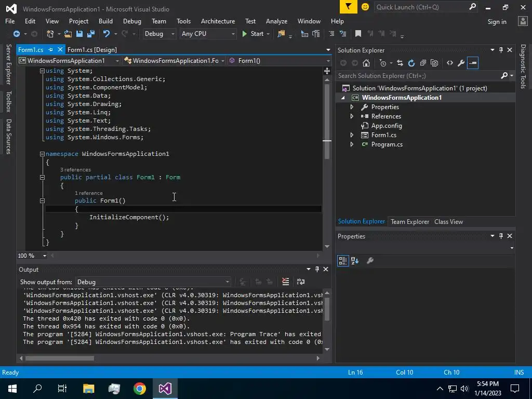
Task: Click the Open File folder icon
Action: [x=68, y=34]
